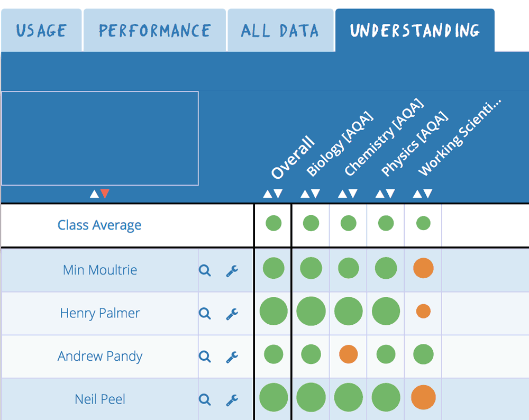The height and width of the screenshot is (420, 529).
Task: Sort Overall column ascending
Action: click(x=268, y=194)
